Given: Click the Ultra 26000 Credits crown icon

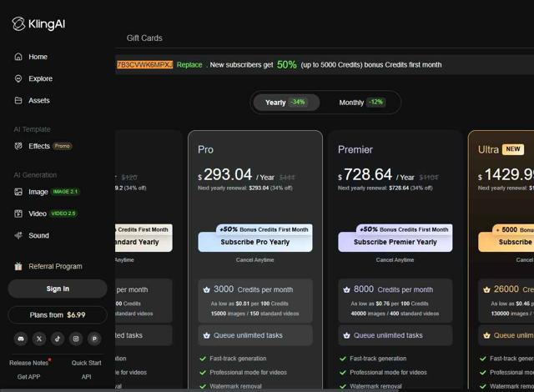Looking at the screenshot, I should point(486,290).
